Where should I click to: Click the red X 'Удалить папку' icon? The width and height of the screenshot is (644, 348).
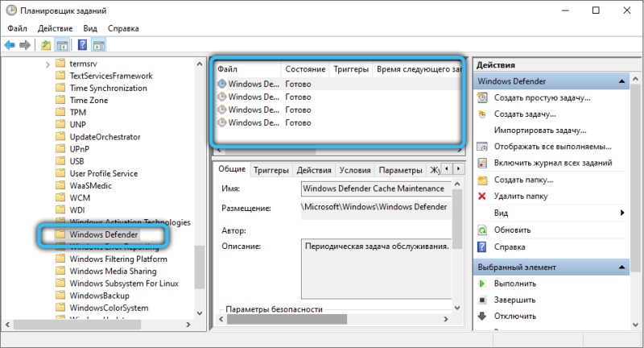pyautogui.click(x=482, y=197)
